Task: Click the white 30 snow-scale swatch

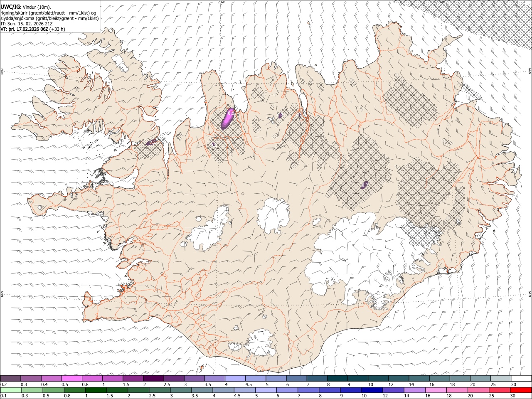Action: click(x=521, y=378)
